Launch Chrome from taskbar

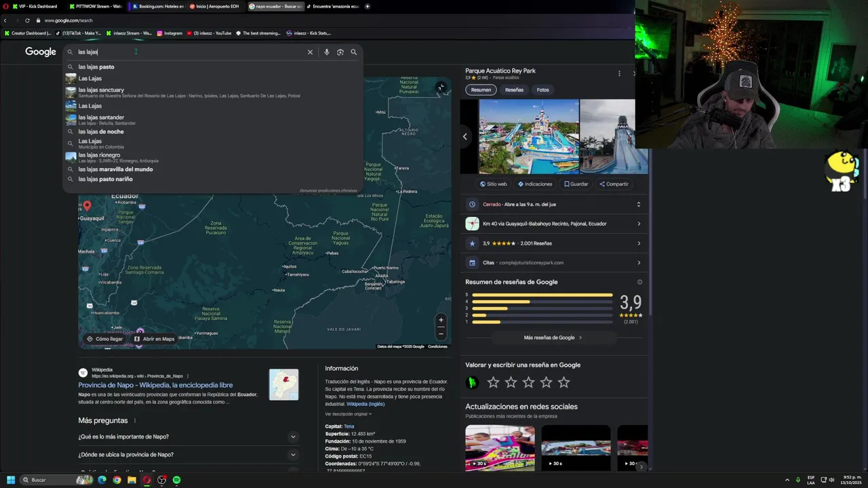pyautogui.click(x=117, y=480)
